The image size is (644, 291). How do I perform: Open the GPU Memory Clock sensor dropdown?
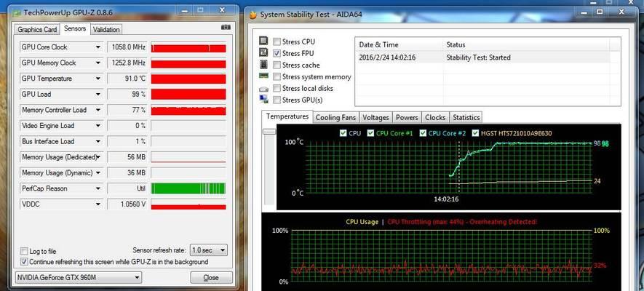point(98,63)
